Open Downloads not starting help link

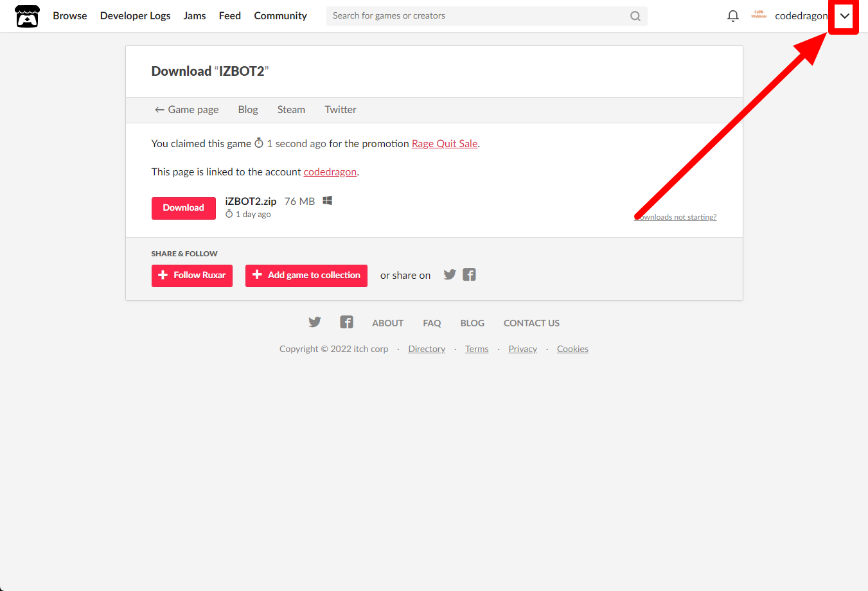pyautogui.click(x=675, y=217)
